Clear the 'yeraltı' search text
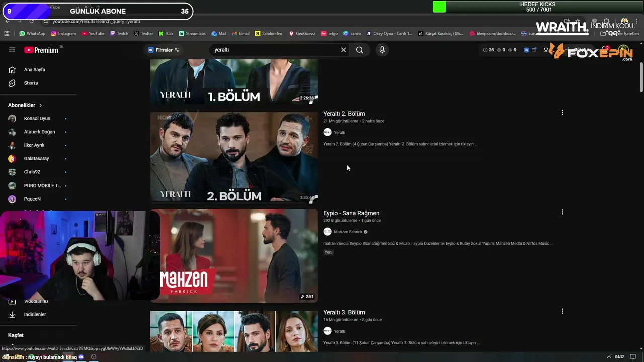Image resolution: width=644 pixels, height=362 pixels. pos(344,50)
